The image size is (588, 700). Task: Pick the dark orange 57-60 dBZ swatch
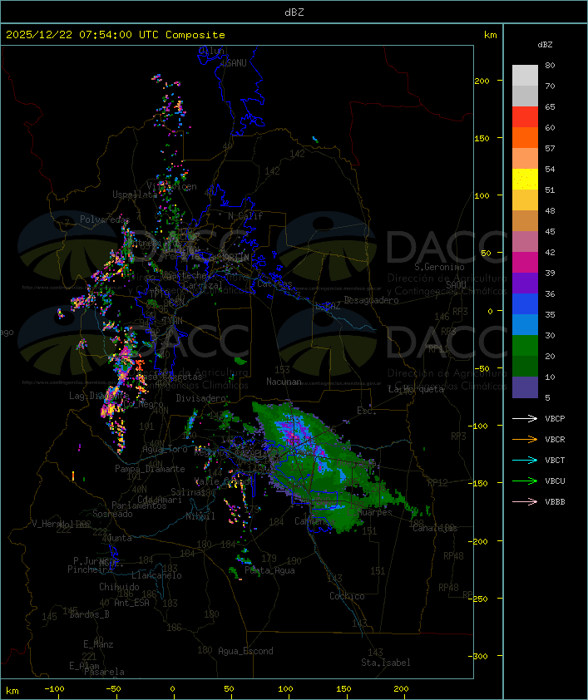[525, 138]
